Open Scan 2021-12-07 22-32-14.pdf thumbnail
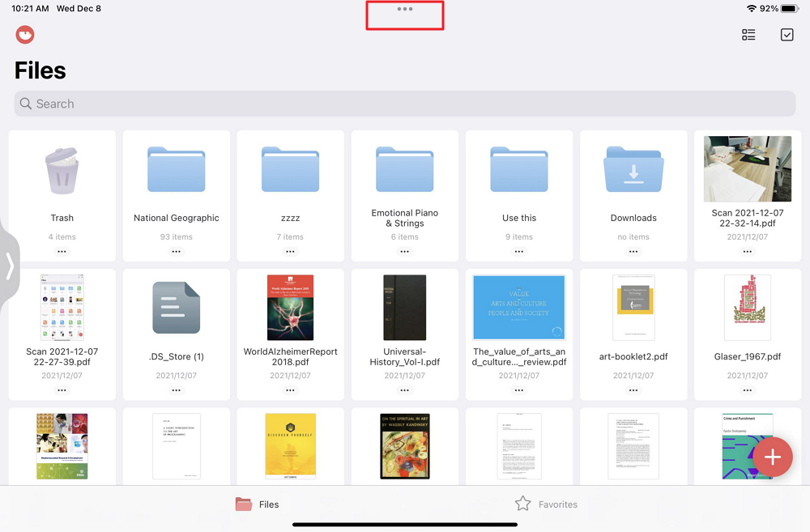The width and height of the screenshot is (810, 532). point(748,169)
